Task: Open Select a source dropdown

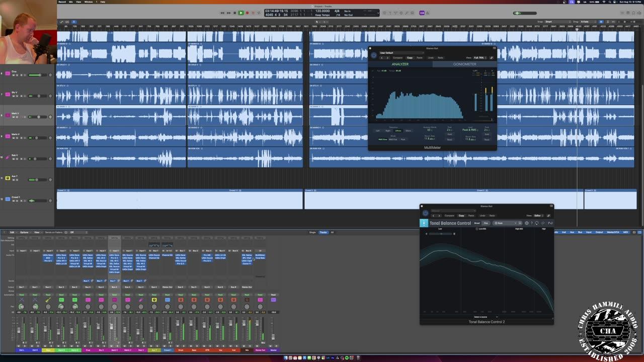Action: [486, 317]
